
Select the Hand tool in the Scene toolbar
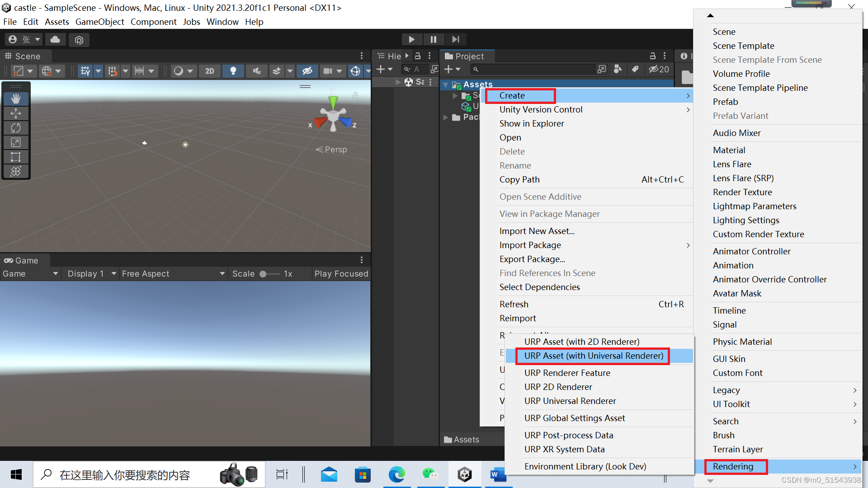pos(16,99)
